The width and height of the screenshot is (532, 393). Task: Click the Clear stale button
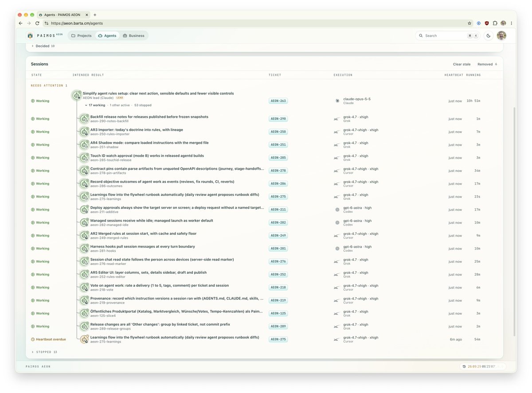462,64
